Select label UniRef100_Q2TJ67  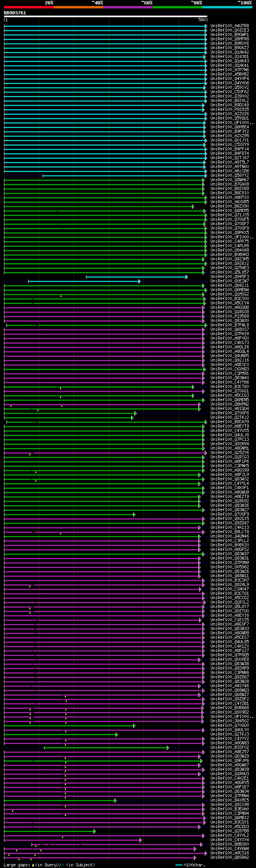click(x=230, y=158)
